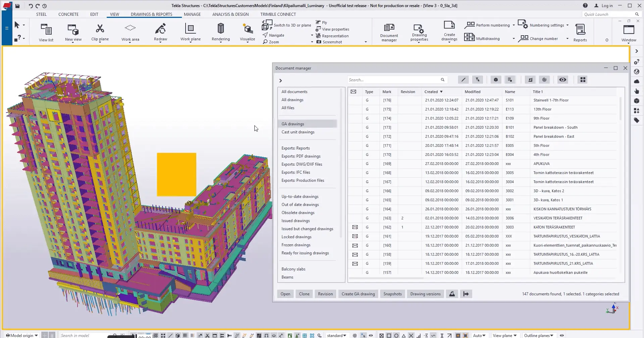Image resolution: width=644 pixels, height=338 pixels.
Task: Select the Cast unit drawings category
Action: 298,132
